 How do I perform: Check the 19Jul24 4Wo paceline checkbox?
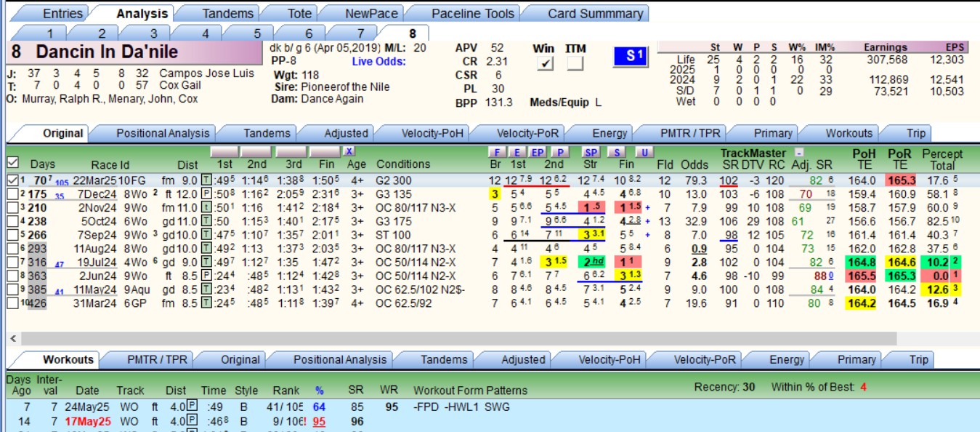click(12, 263)
